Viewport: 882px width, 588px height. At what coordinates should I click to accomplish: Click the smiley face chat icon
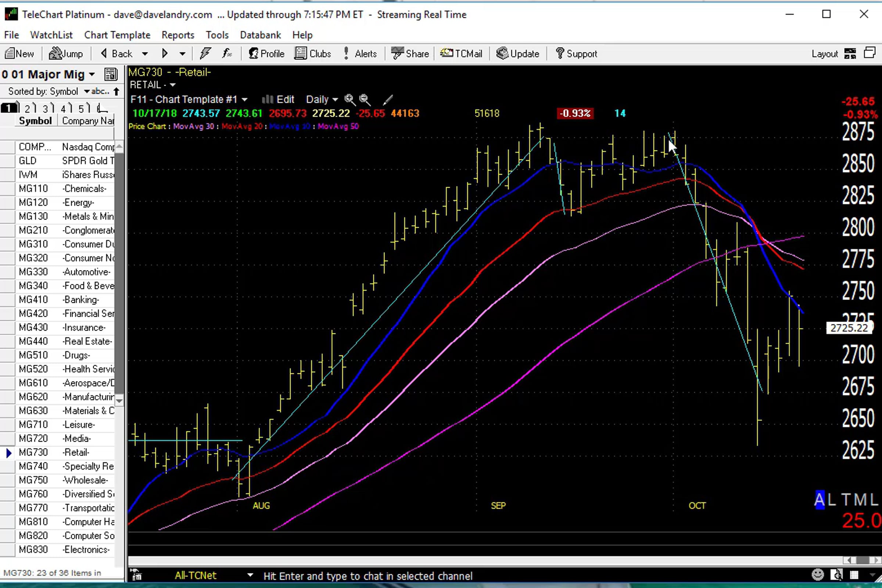pos(818,574)
